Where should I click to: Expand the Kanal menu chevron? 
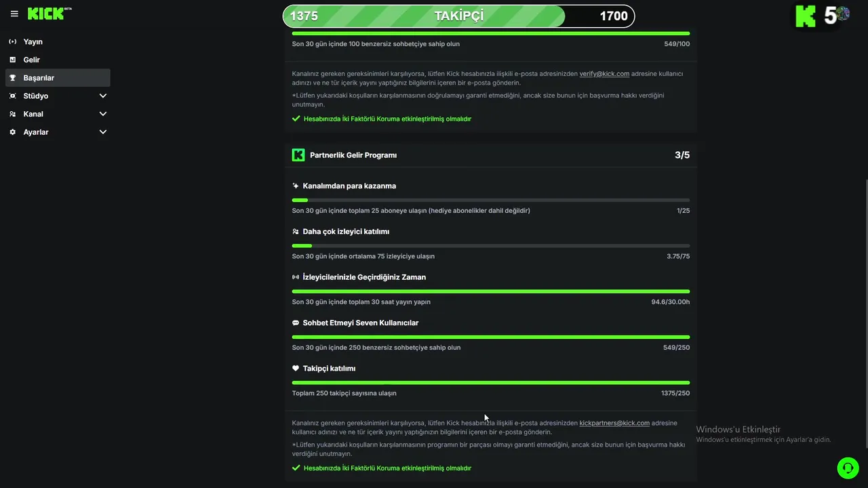coord(103,114)
